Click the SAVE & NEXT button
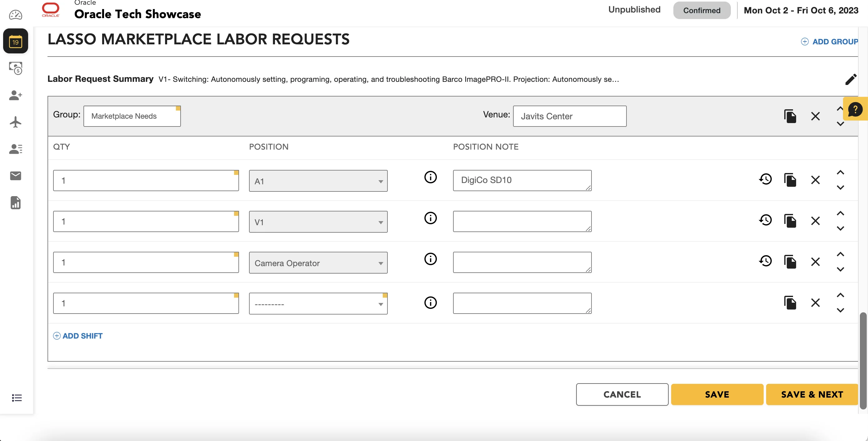Viewport: 868px width, 441px height. pyautogui.click(x=812, y=394)
